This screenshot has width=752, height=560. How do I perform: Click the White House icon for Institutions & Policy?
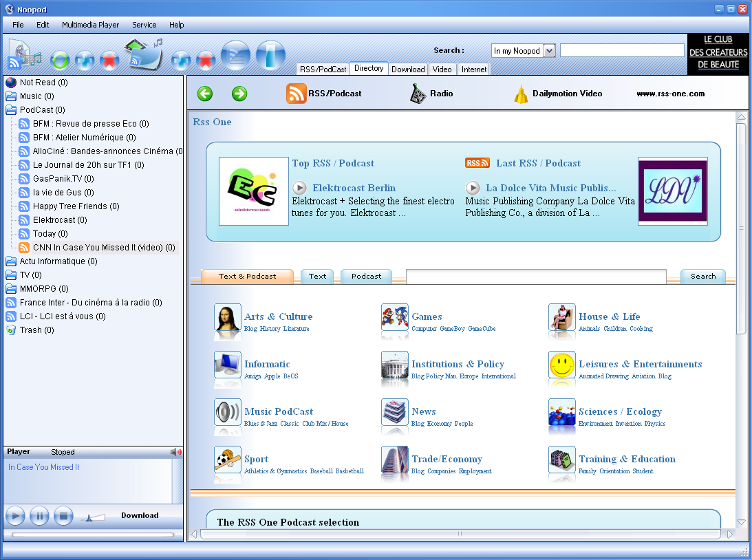395,365
